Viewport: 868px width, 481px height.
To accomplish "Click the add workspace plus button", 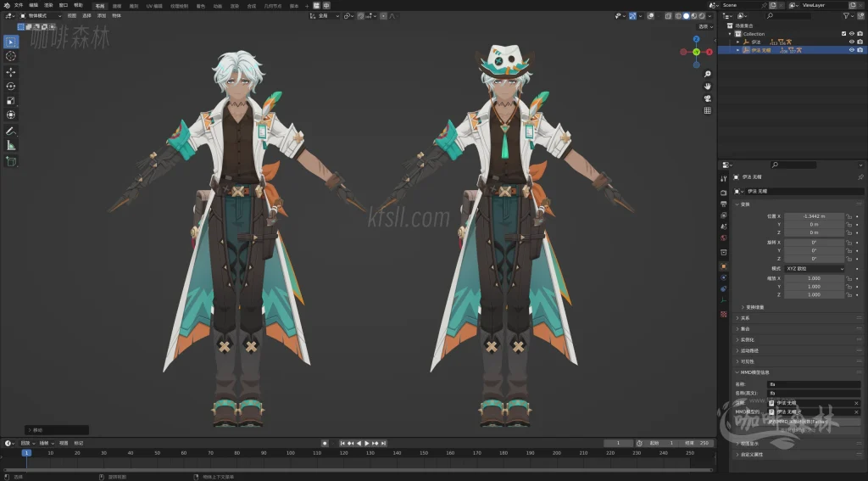I will (307, 6).
